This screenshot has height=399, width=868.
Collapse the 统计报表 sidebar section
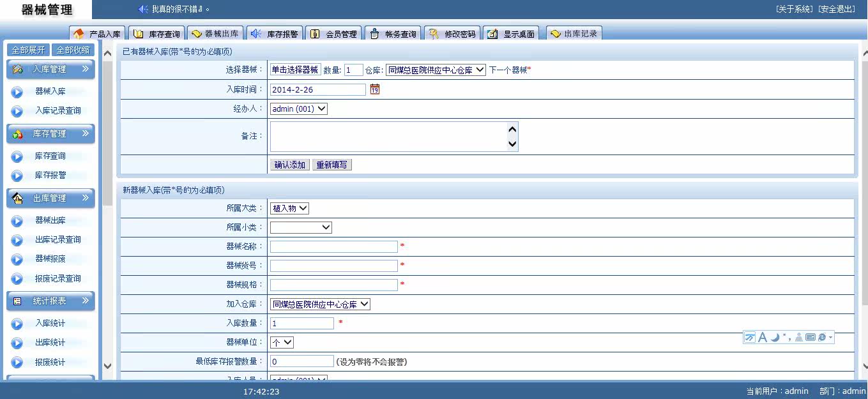pyautogui.click(x=50, y=301)
